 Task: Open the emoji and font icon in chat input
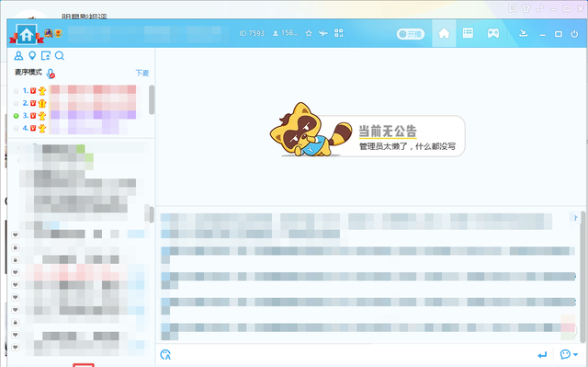(165, 355)
